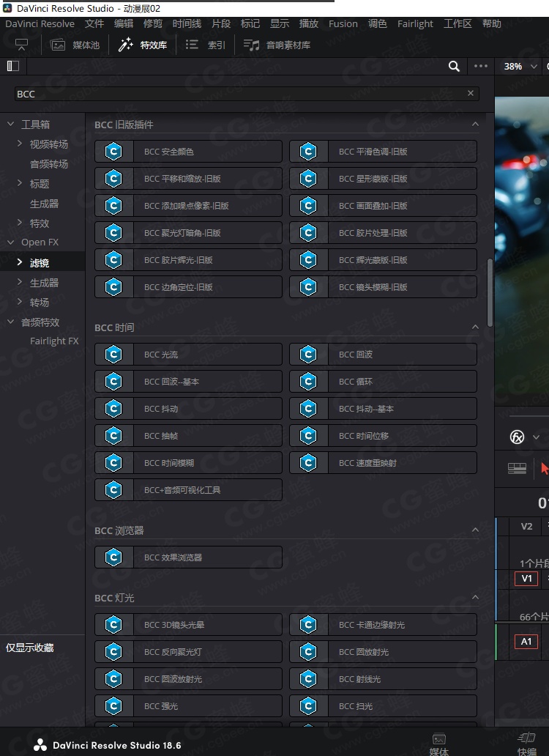Image resolution: width=549 pixels, height=756 pixels.
Task: Open the three-dot options menu
Action: pyautogui.click(x=481, y=66)
